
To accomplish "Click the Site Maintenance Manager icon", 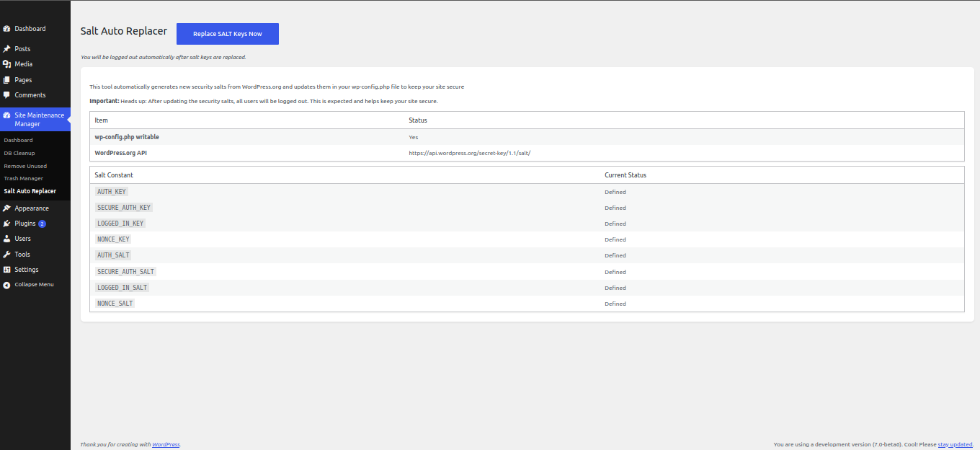I will point(6,115).
